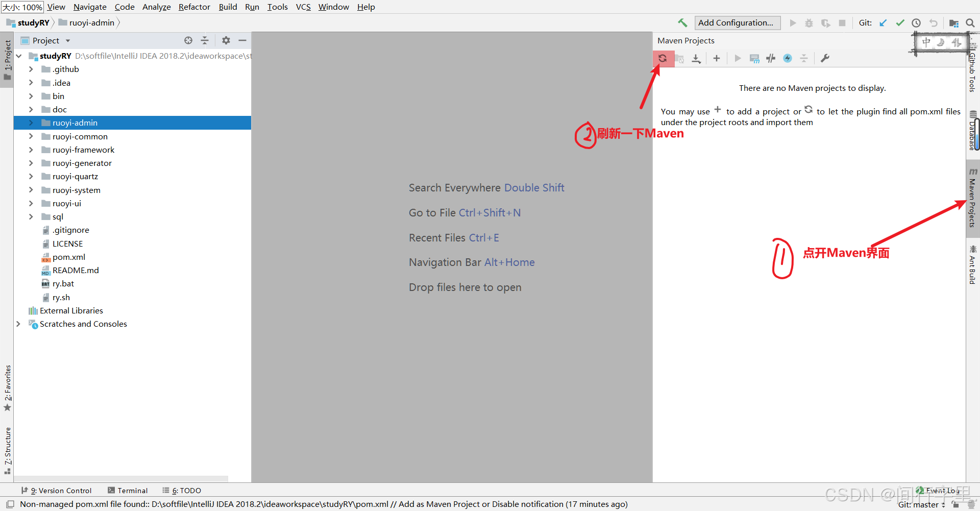Open the Navigate menu
The width and height of the screenshot is (980, 511).
coord(90,7)
